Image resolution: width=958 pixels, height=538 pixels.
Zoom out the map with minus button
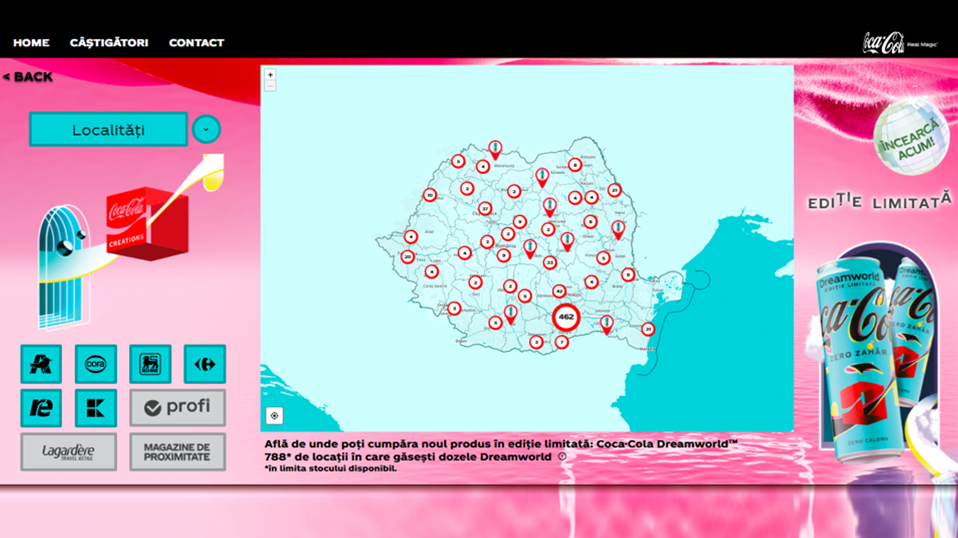270,86
